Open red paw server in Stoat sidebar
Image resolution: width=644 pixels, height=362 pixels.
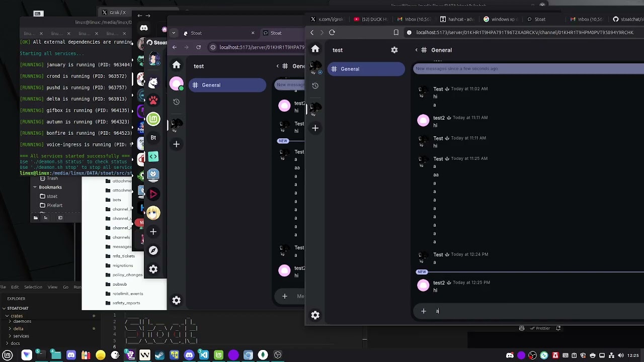coord(153,100)
